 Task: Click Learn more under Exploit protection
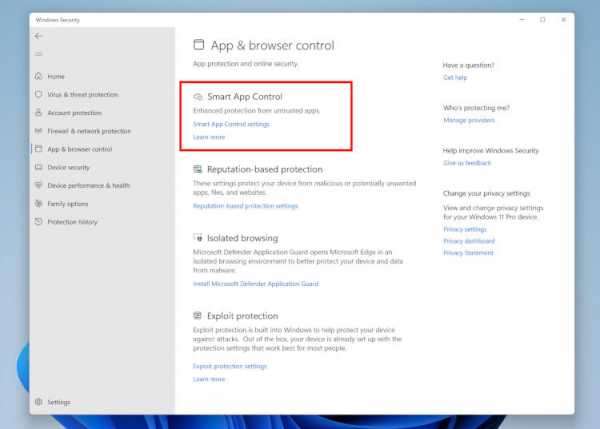[x=209, y=379]
